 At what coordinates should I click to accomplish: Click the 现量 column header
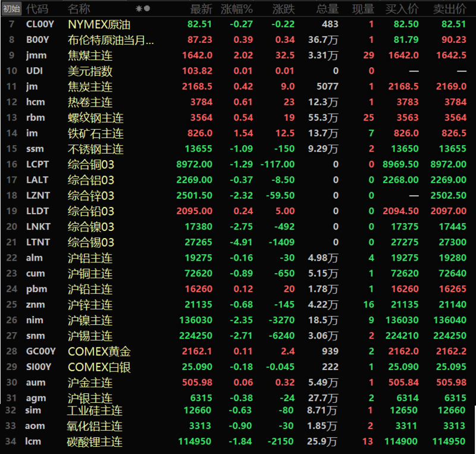(363, 9)
